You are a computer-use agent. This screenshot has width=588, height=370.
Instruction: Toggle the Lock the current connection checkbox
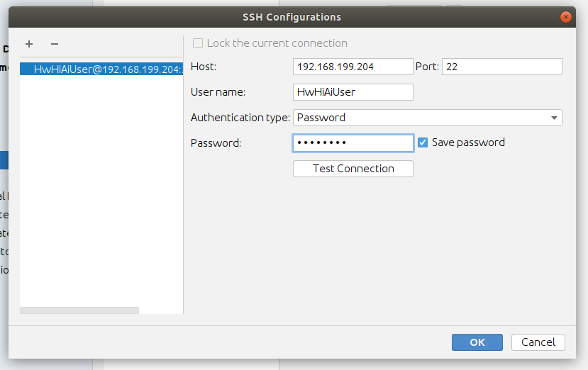click(198, 43)
